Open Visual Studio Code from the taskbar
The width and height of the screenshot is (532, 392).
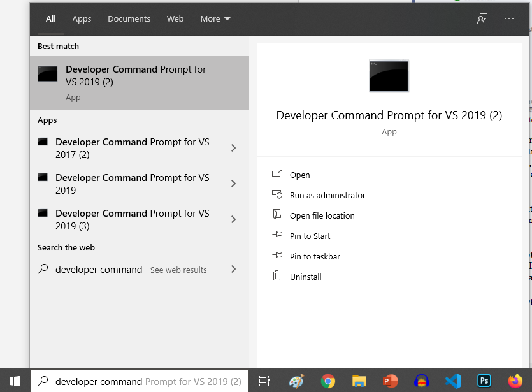point(453,381)
